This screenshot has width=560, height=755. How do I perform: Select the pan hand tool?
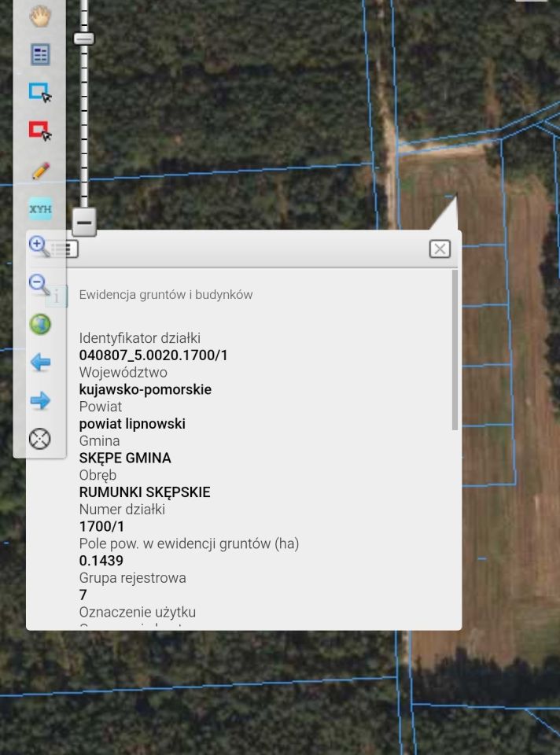(40, 17)
